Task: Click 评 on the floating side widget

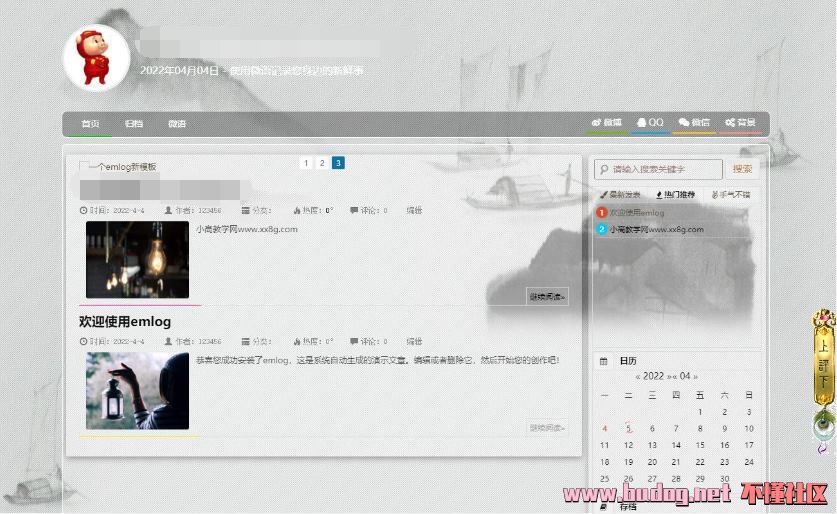Action: point(824,365)
